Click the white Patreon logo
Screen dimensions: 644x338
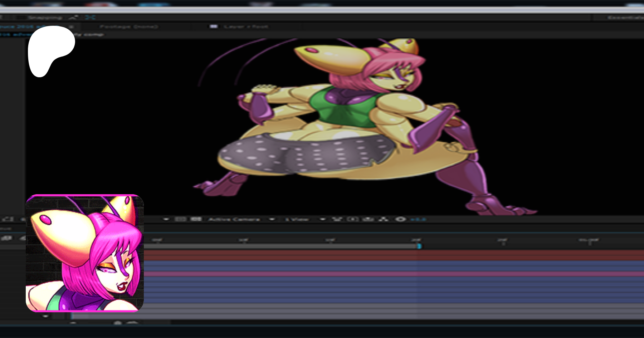click(50, 50)
